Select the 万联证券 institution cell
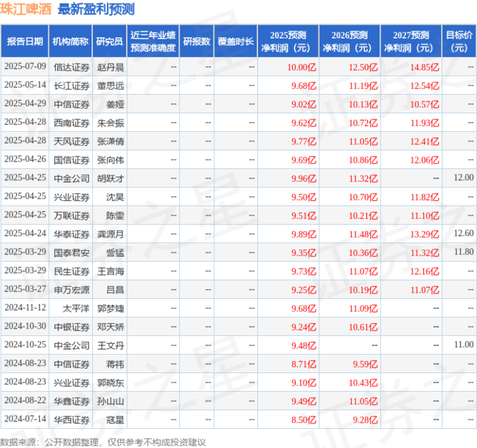 72,215
